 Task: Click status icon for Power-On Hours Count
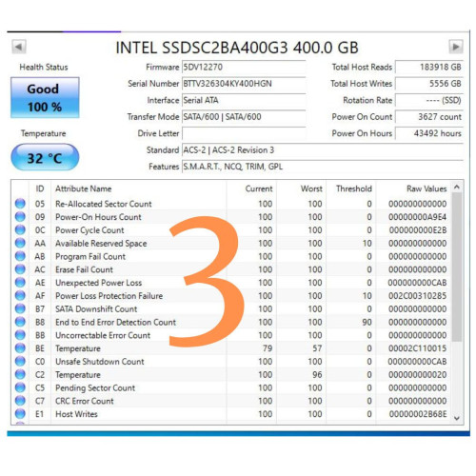[x=20, y=217]
